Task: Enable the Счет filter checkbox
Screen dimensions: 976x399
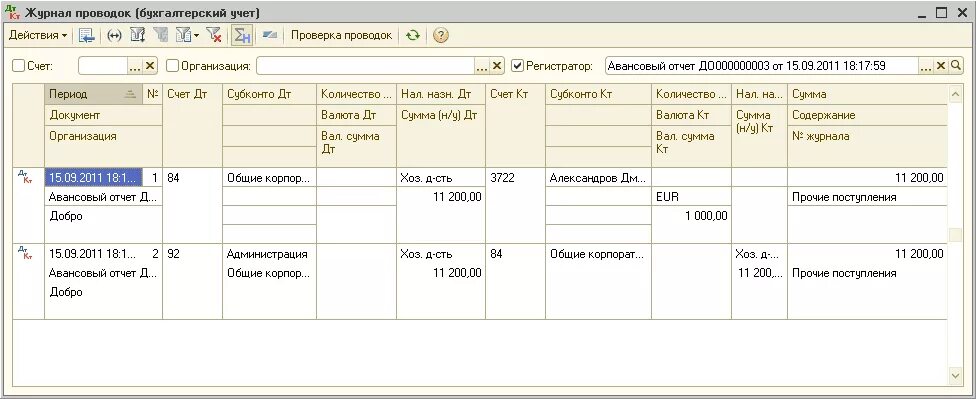Action: tap(19, 65)
